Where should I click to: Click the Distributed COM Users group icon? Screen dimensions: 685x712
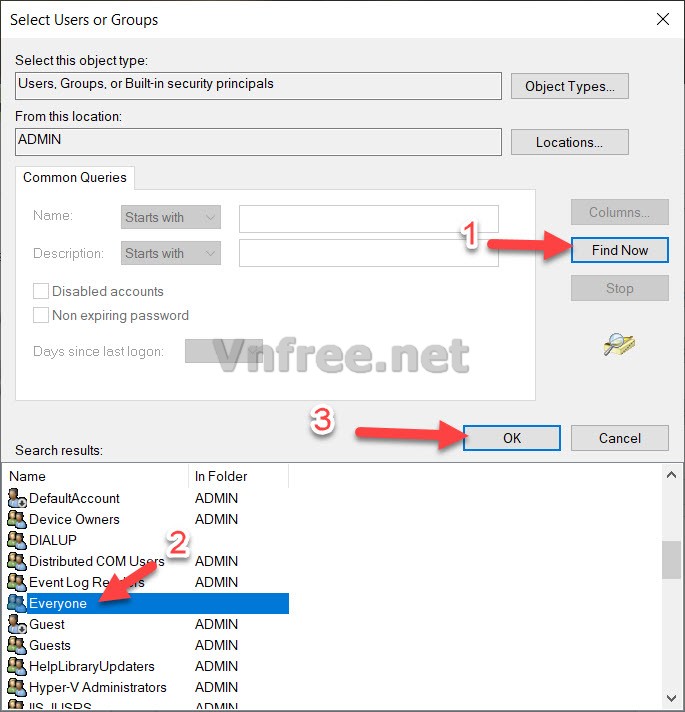[x=17, y=561]
